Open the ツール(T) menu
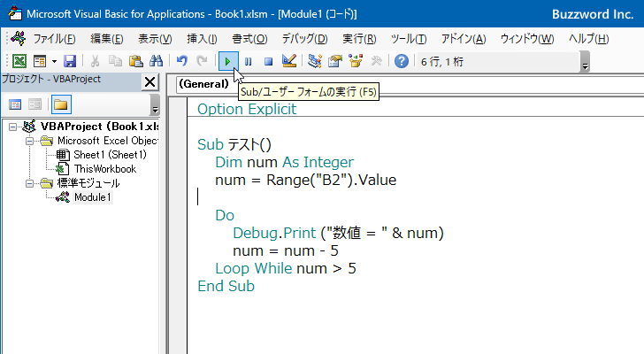Viewport: 644px width, 354px height. point(409,39)
